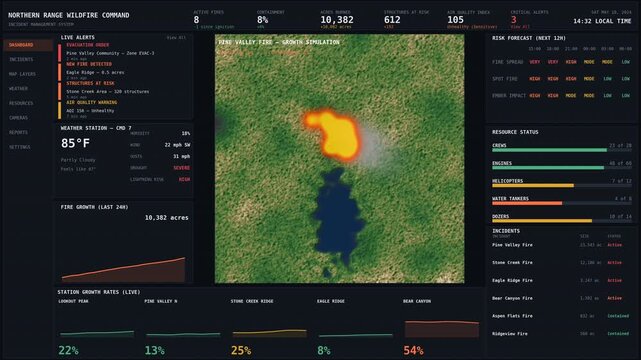641x360 pixels.
Task: Click the fire growth 24h chart
Action: click(123, 270)
